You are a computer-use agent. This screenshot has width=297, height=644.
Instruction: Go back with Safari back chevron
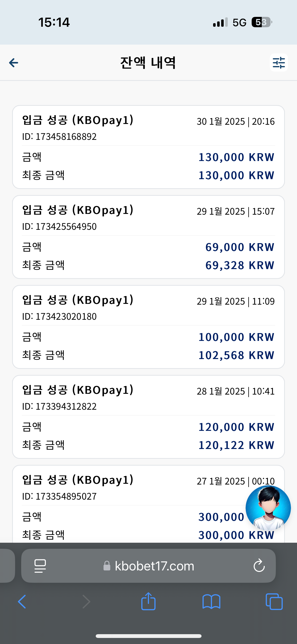pyautogui.click(x=22, y=602)
